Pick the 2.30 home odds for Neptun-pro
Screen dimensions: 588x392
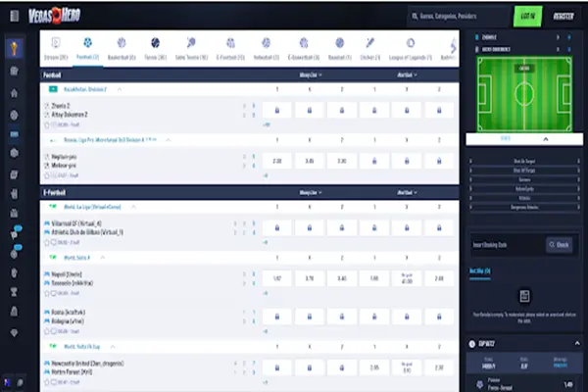[277, 161]
